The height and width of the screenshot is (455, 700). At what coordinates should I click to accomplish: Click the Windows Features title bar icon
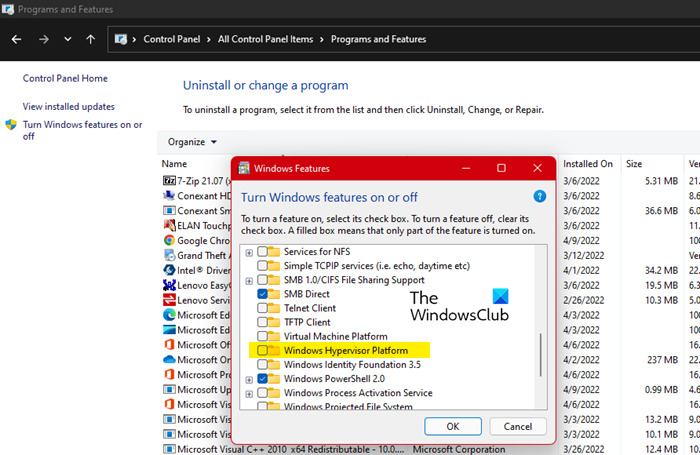pos(244,168)
